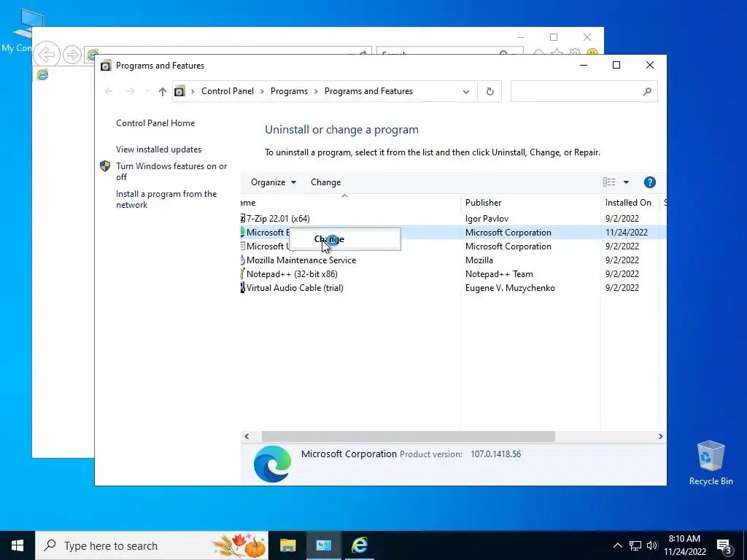The height and width of the screenshot is (560, 747).
Task: Click the horizontal scrollbar thumb
Action: [x=409, y=436]
